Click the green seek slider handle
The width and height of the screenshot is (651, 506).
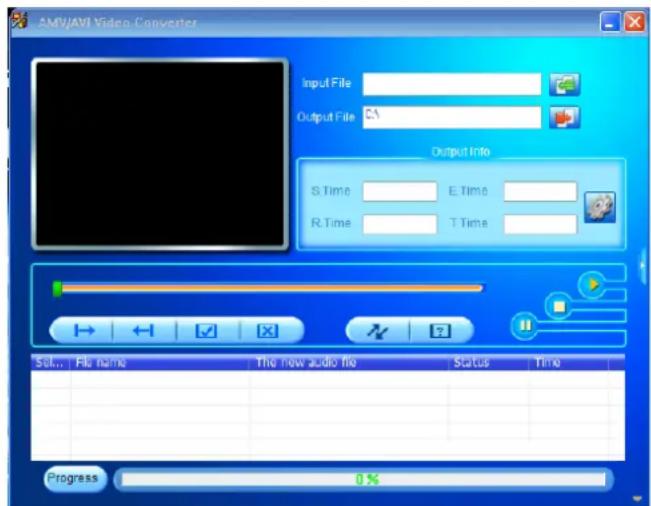pos(57,288)
